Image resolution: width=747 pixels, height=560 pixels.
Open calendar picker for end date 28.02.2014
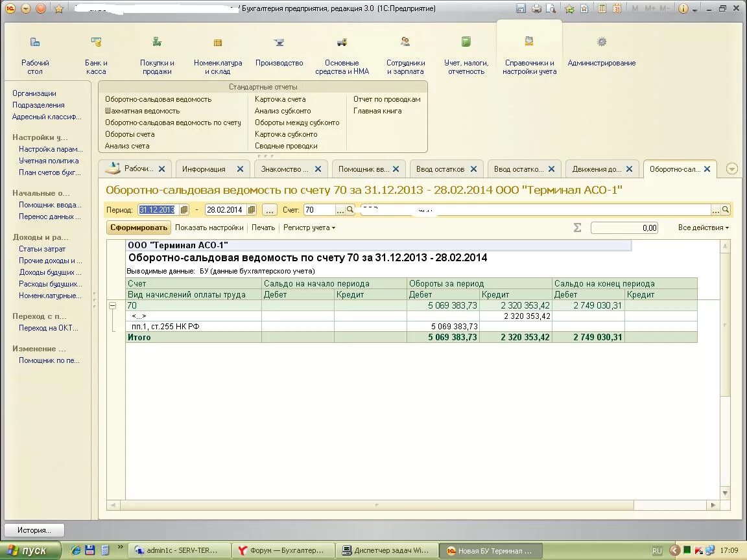252,209
